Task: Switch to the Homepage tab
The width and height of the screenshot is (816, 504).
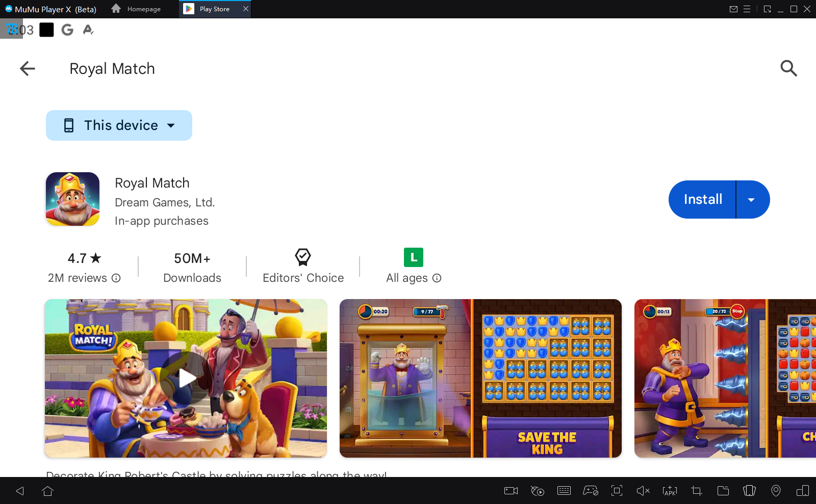Action: [136, 9]
